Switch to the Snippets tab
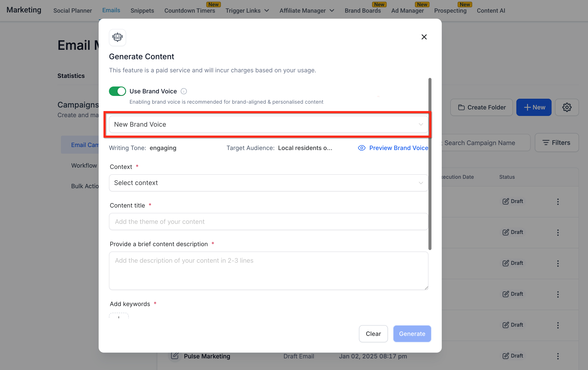The width and height of the screenshot is (588, 370). (x=142, y=11)
